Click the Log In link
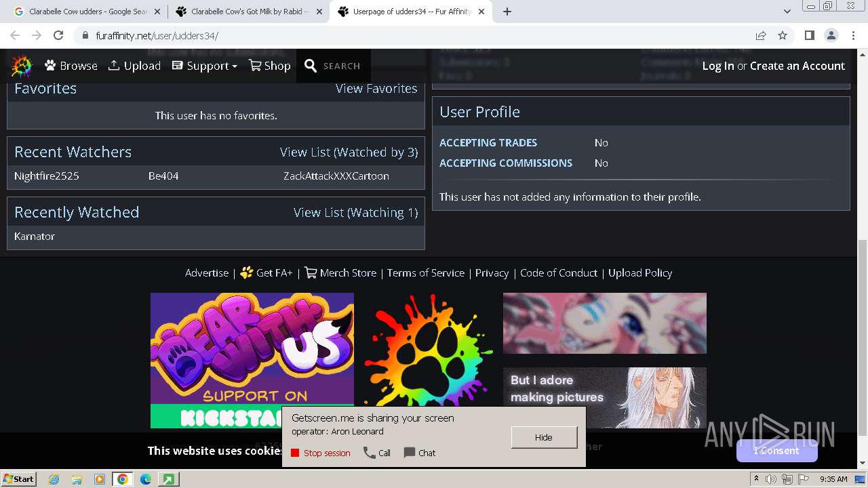 tap(718, 66)
